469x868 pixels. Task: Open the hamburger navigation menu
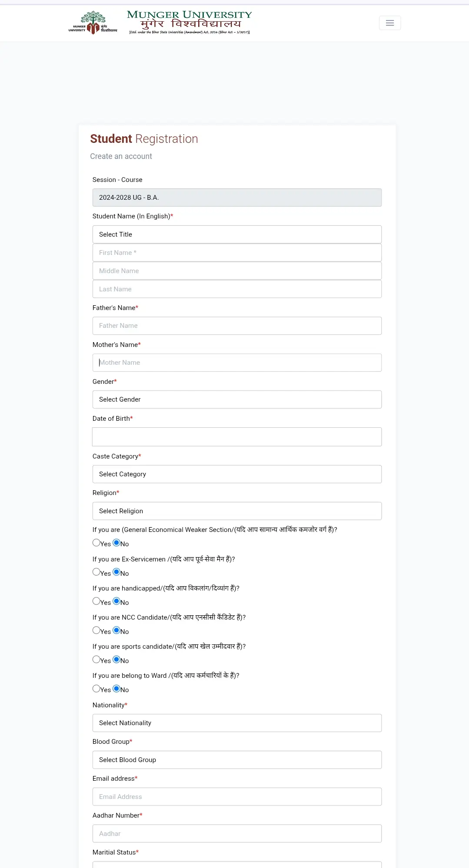pos(389,23)
